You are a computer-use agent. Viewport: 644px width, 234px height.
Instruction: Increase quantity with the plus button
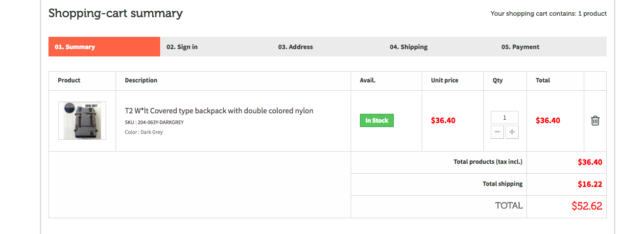click(512, 132)
